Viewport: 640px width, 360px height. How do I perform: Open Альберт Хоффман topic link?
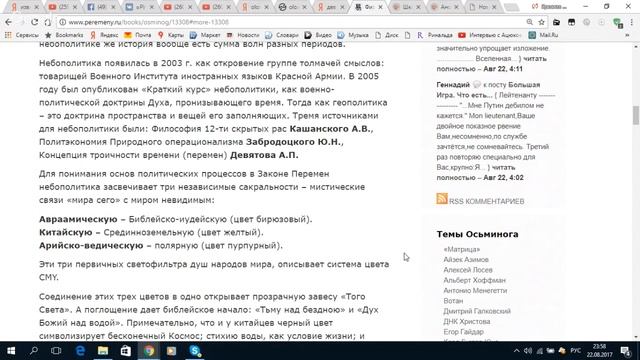(474, 280)
